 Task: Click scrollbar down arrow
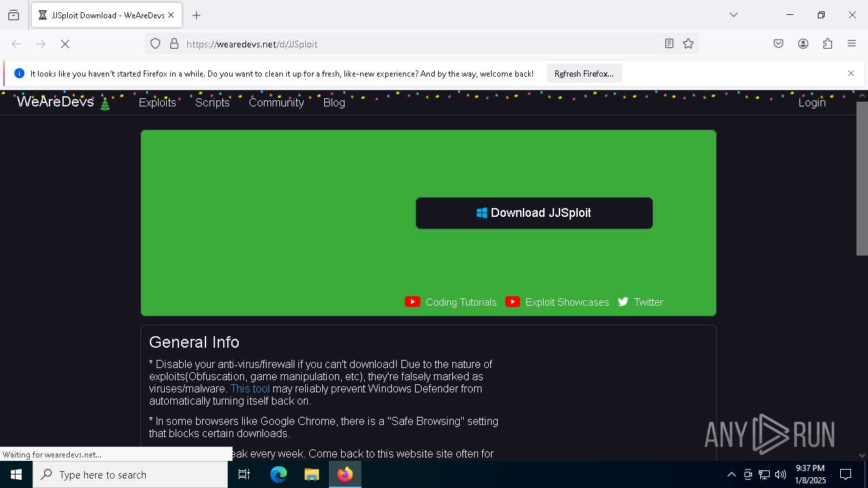(x=862, y=455)
